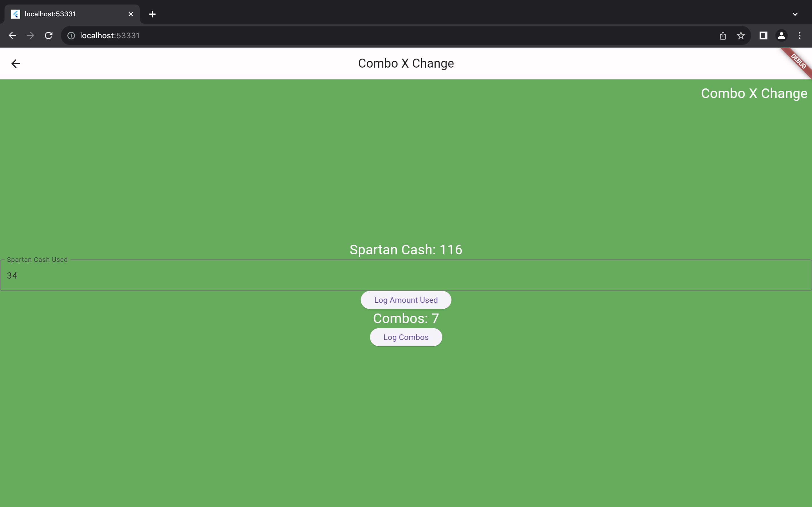Click the Log Combos button
The width and height of the screenshot is (812, 507).
point(406,337)
